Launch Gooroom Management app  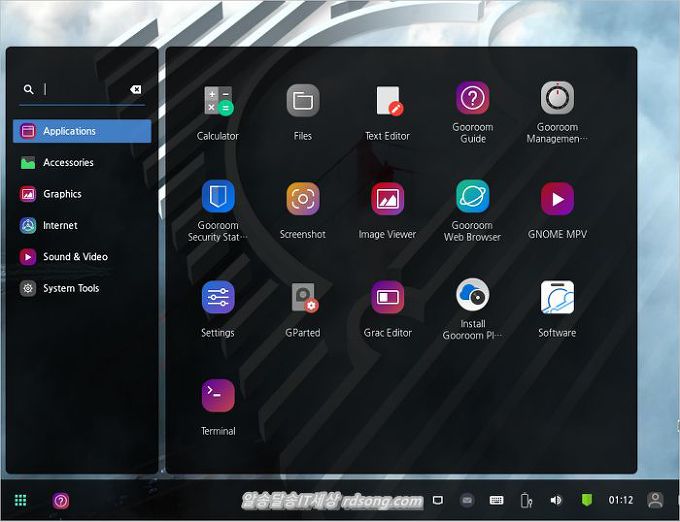tap(557, 100)
